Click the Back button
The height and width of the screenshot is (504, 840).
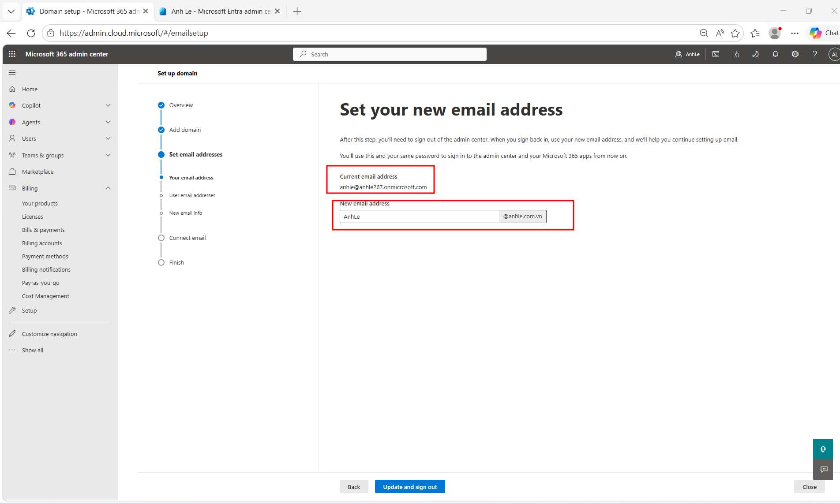[354, 487]
